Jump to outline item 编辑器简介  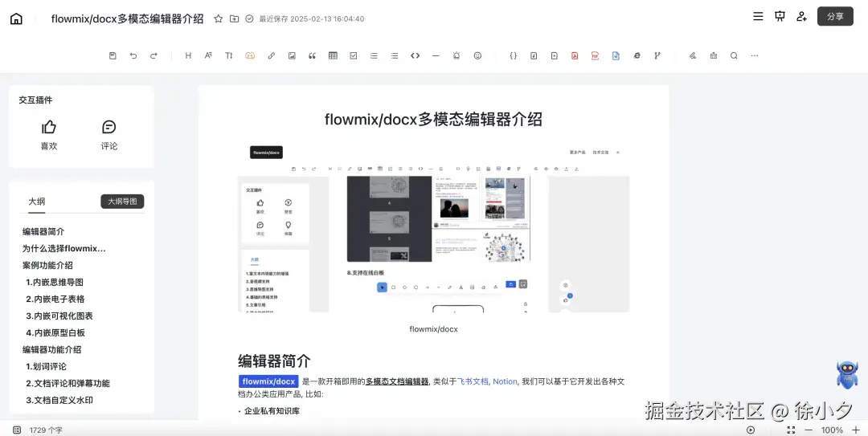click(x=43, y=232)
